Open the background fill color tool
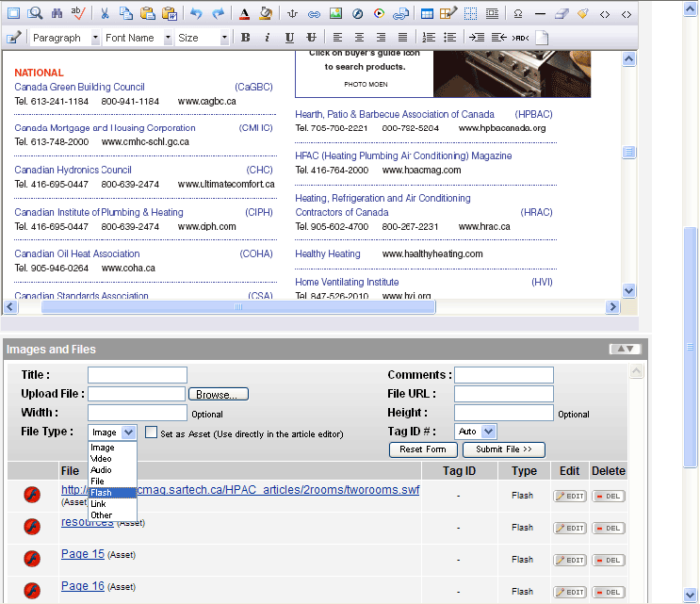The height and width of the screenshot is (604, 700). pos(266,14)
